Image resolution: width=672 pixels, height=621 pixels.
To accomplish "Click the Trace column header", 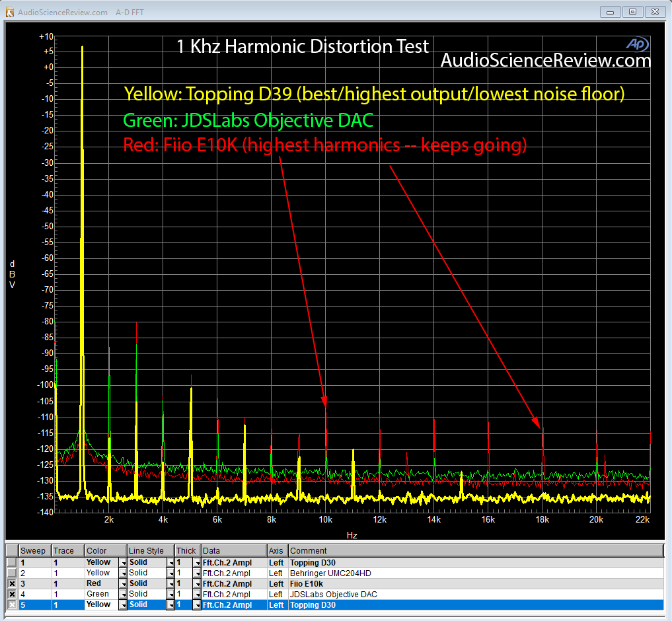I will (x=68, y=551).
